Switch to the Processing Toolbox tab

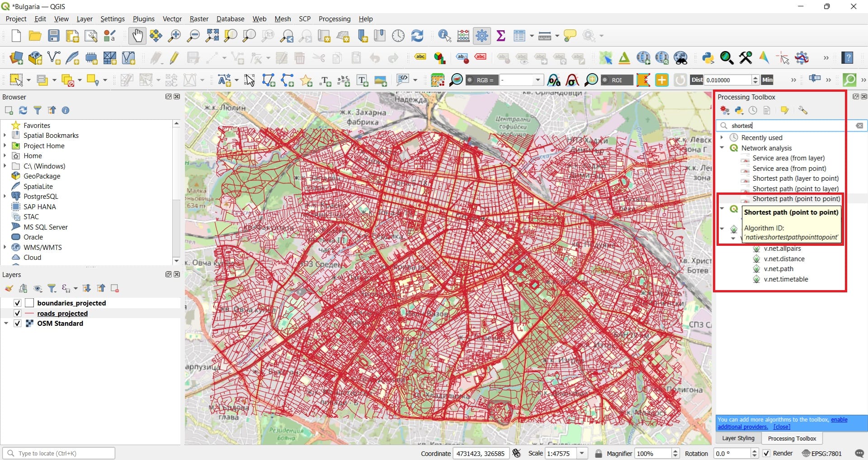[792, 438]
